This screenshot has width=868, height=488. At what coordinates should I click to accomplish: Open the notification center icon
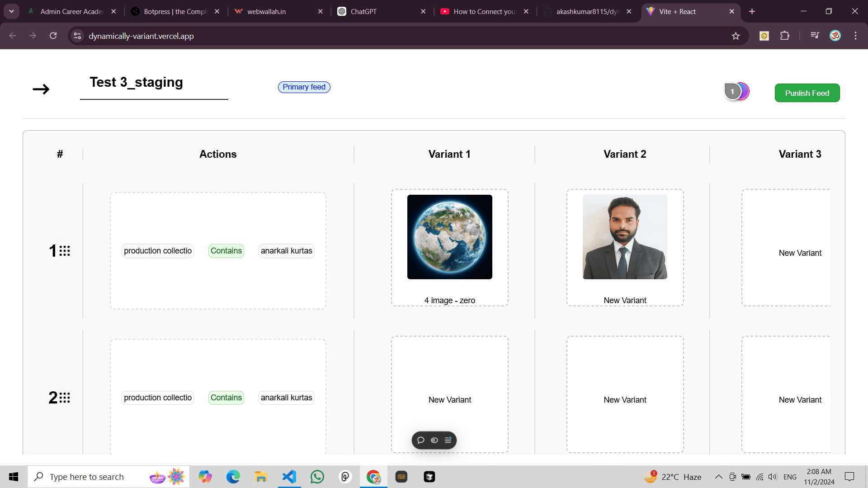click(849, 477)
